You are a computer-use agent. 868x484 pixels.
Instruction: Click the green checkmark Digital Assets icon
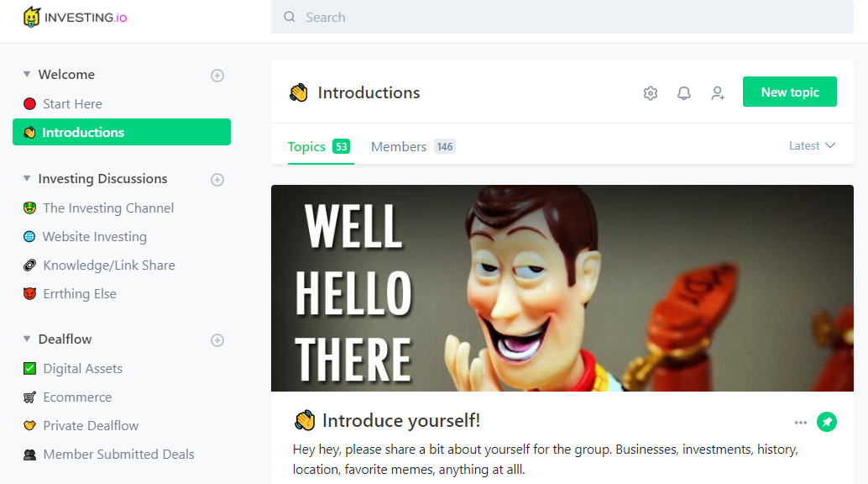30,369
